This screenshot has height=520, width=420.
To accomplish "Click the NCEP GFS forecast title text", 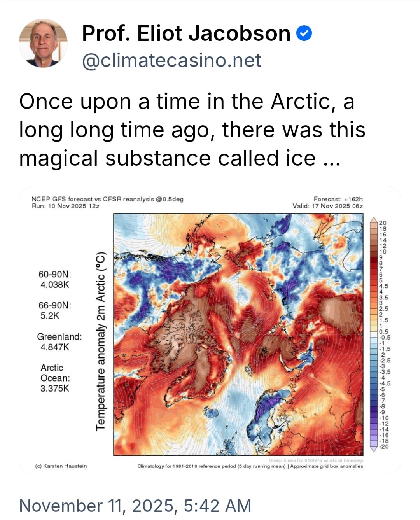I will pos(107,199).
